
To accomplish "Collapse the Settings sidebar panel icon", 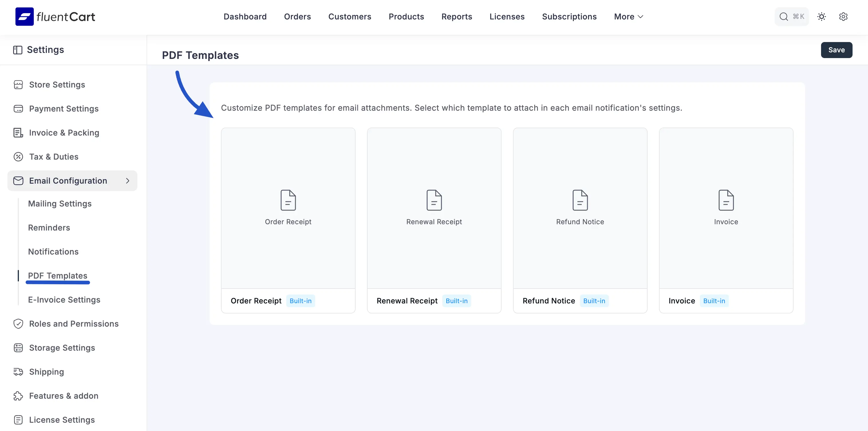I will click(17, 50).
